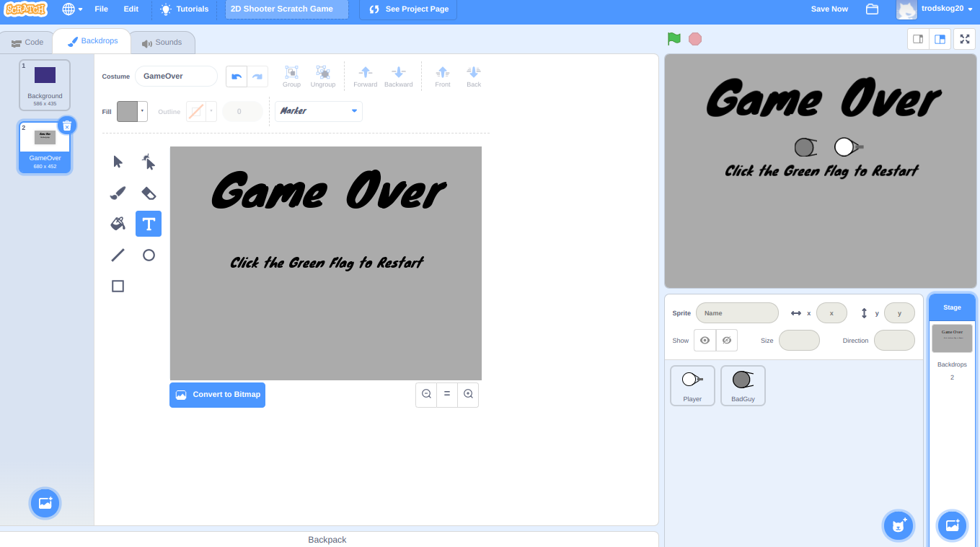Select the Eraser tool

[x=149, y=193]
